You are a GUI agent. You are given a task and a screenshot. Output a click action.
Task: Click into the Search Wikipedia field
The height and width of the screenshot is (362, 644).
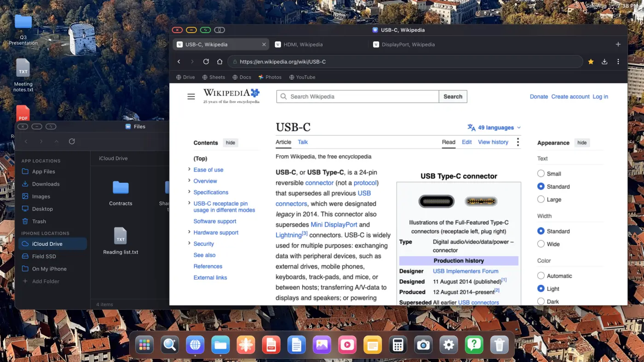358,96
